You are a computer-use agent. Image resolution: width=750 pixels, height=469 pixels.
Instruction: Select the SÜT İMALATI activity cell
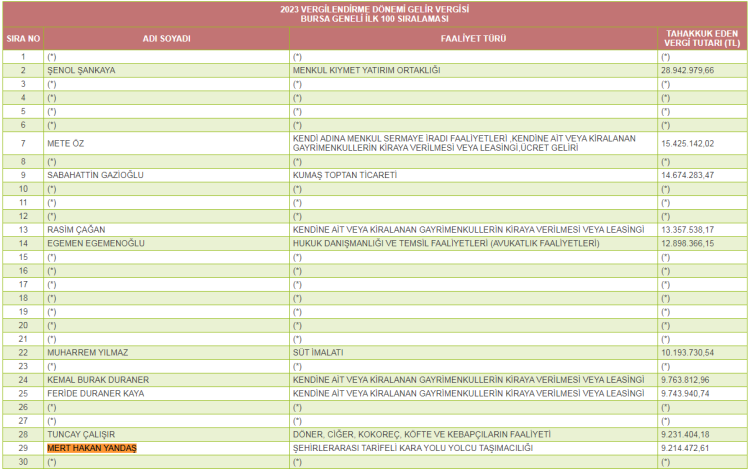click(318, 352)
